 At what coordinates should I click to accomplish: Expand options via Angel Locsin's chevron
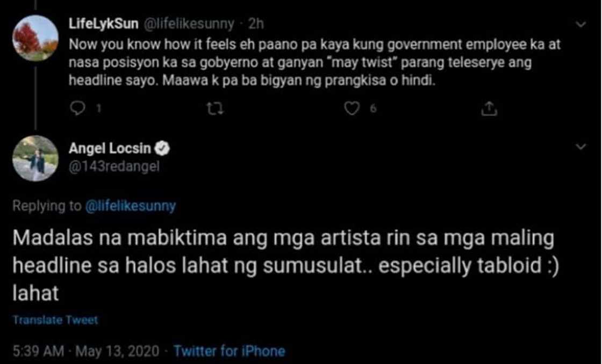click(580, 145)
